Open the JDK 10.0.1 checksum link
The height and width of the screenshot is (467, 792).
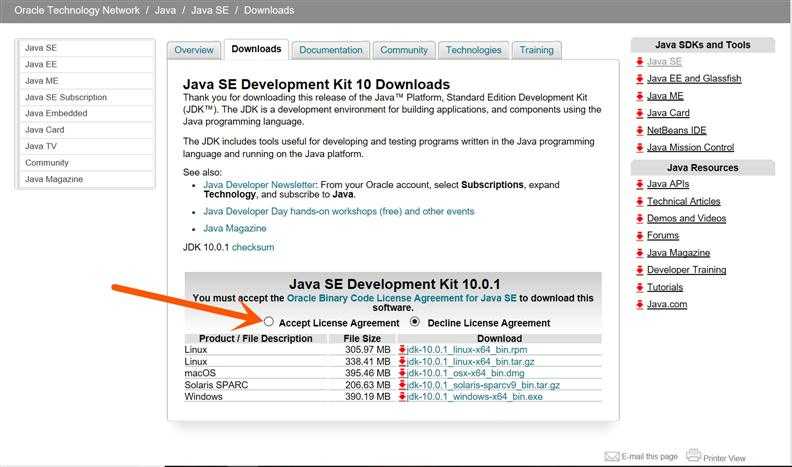253,247
